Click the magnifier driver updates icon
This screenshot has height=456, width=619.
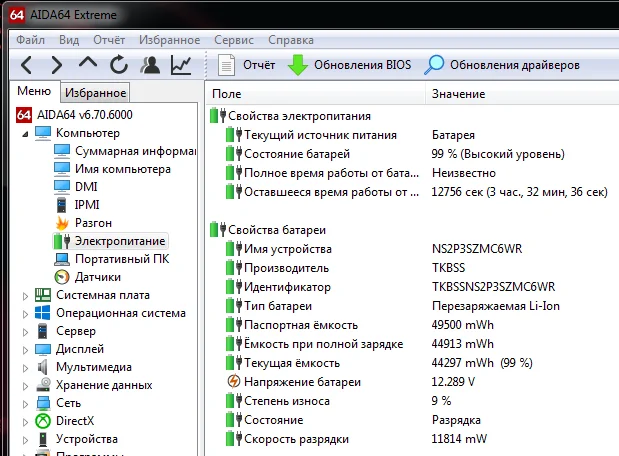(434, 65)
